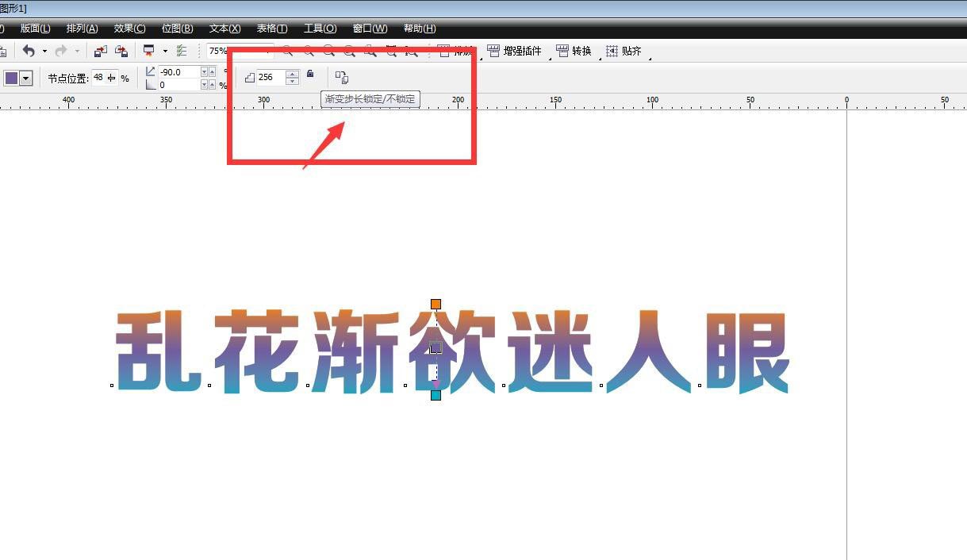This screenshot has width=967, height=560.
Task: Open the 文本 menu
Action: (x=224, y=28)
